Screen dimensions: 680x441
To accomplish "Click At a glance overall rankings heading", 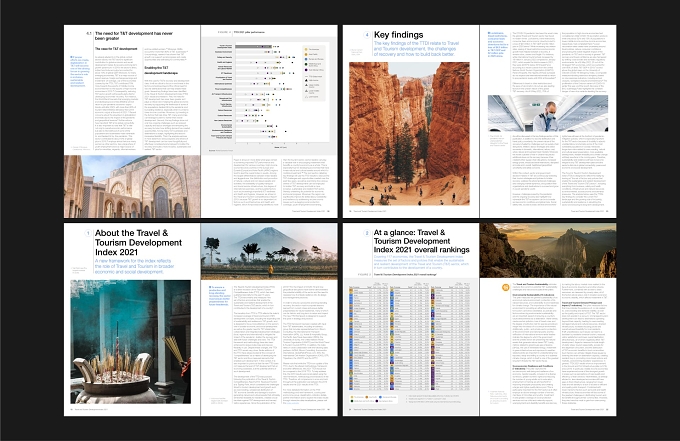I will click(422, 241).
